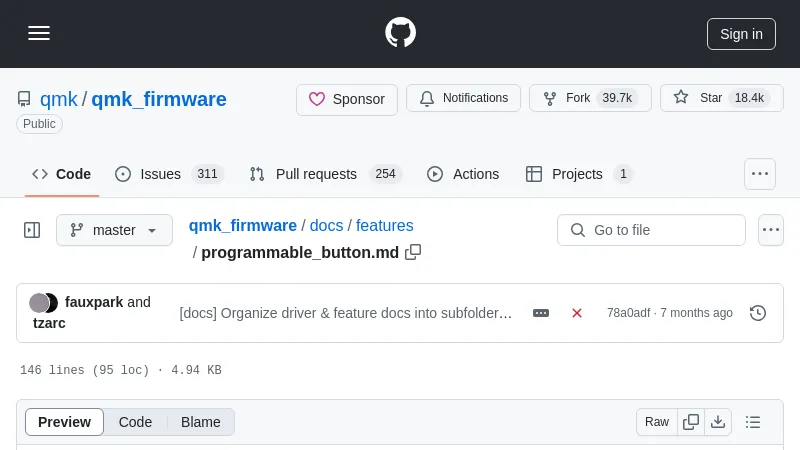Switch to Blame view mode
Image resolution: width=800 pixels, height=450 pixels.
pos(200,422)
